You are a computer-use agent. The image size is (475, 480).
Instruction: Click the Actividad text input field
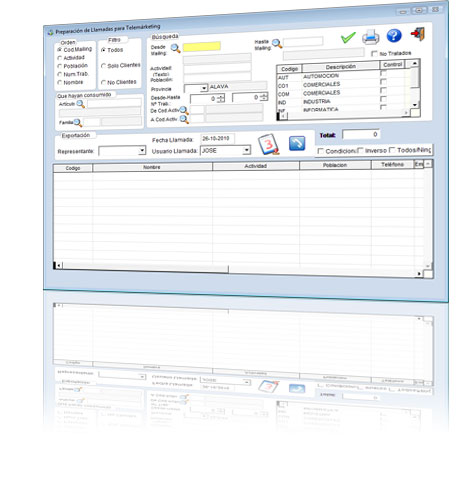pyautogui.click(x=217, y=68)
